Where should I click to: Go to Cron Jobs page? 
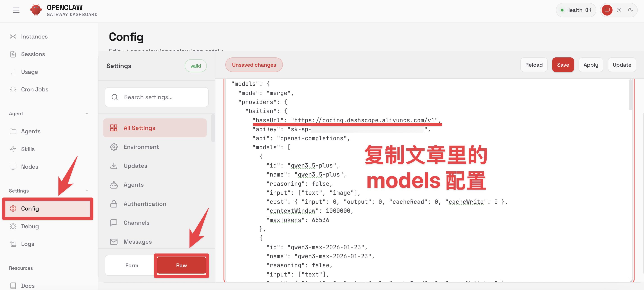(34, 89)
